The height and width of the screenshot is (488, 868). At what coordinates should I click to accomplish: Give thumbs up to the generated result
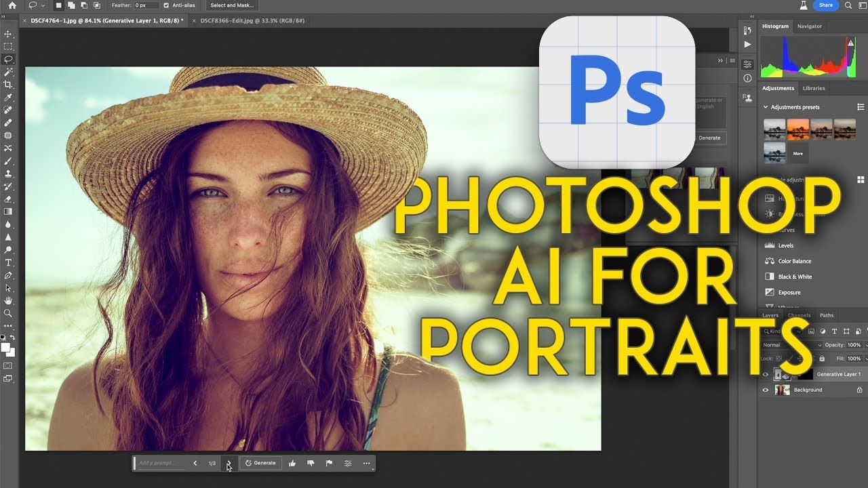coord(292,464)
